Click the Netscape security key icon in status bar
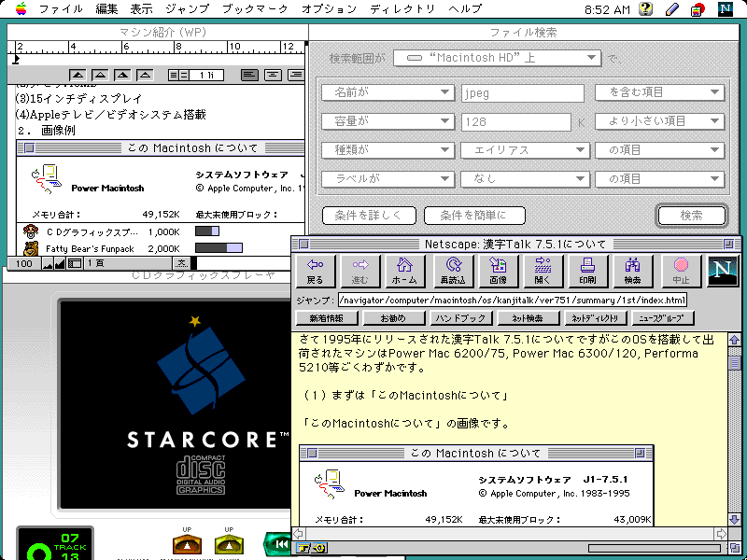Viewport: 747px width, 560px height. tap(312, 548)
